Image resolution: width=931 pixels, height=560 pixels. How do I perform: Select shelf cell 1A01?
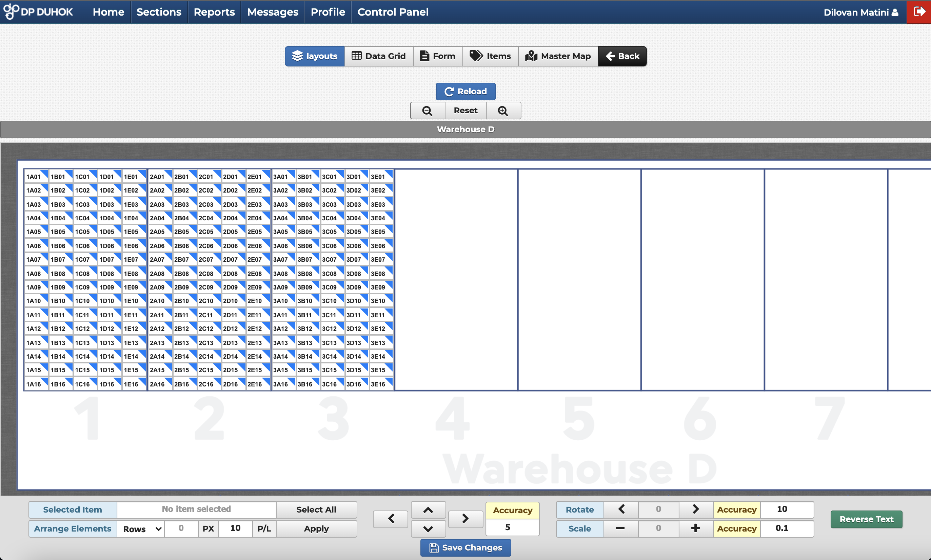click(37, 177)
